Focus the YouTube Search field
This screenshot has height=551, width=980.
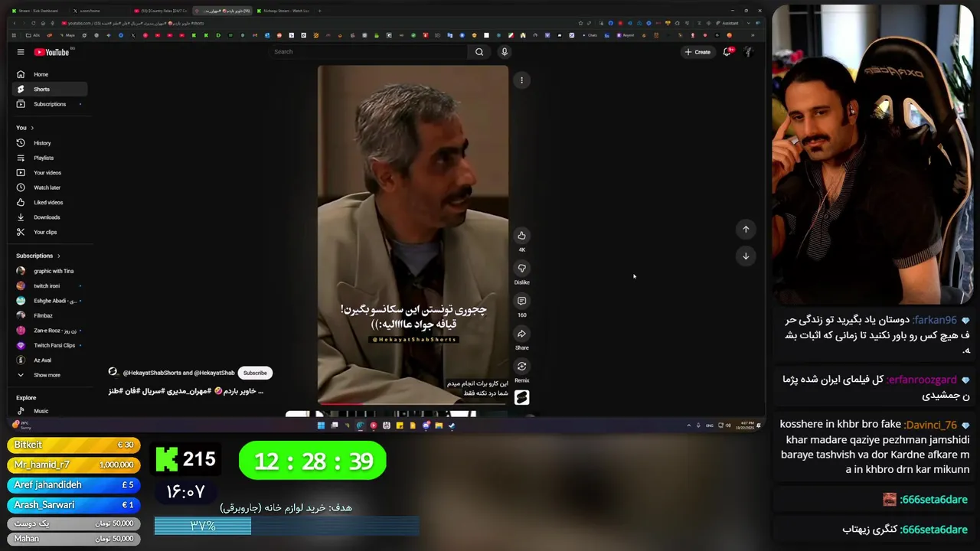(369, 52)
